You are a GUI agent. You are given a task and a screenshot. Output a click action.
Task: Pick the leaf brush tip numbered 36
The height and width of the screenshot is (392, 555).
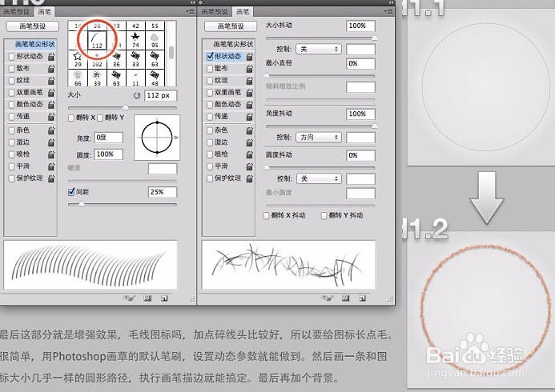point(116,58)
